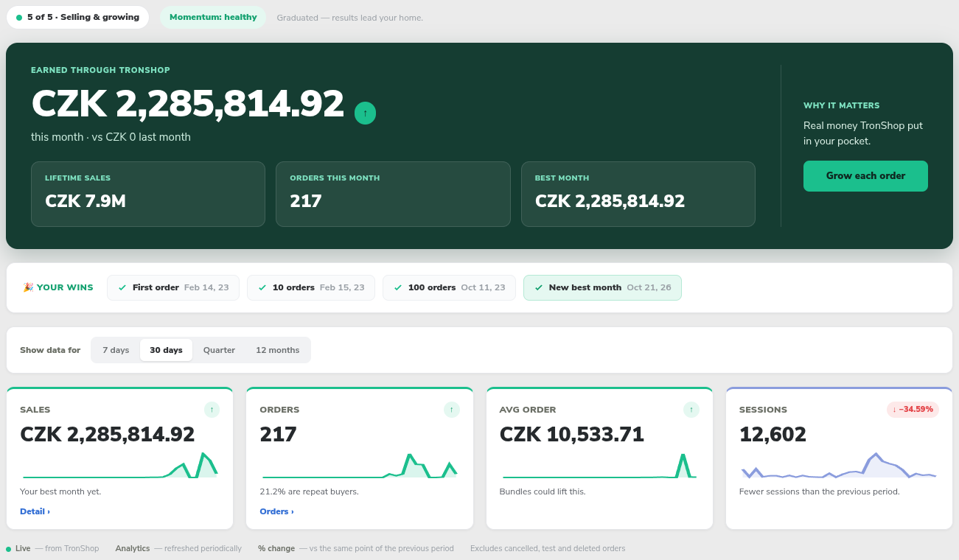Click 'Excludes cancelled, test and deleted orders' footer note

[548, 549]
